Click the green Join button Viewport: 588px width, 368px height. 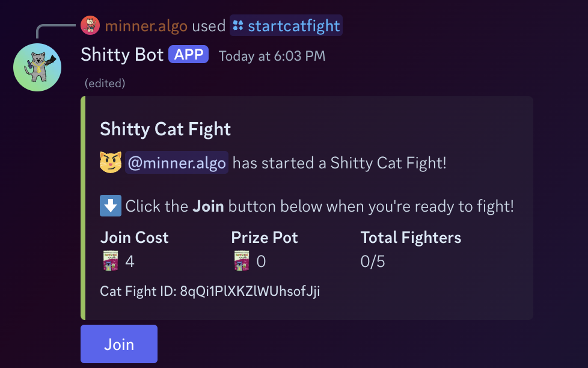(x=119, y=344)
